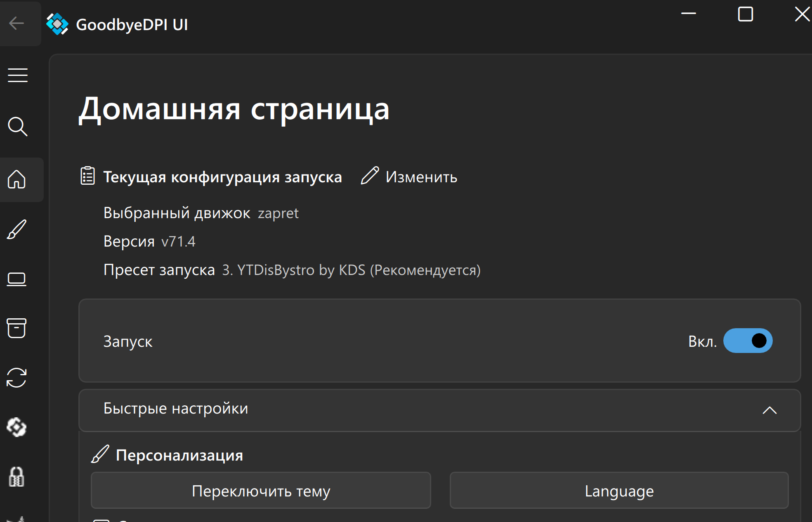Viewport: 812px width, 522px height.
Task: Maximize the GoodbyeDPI UI window
Action: (745, 14)
